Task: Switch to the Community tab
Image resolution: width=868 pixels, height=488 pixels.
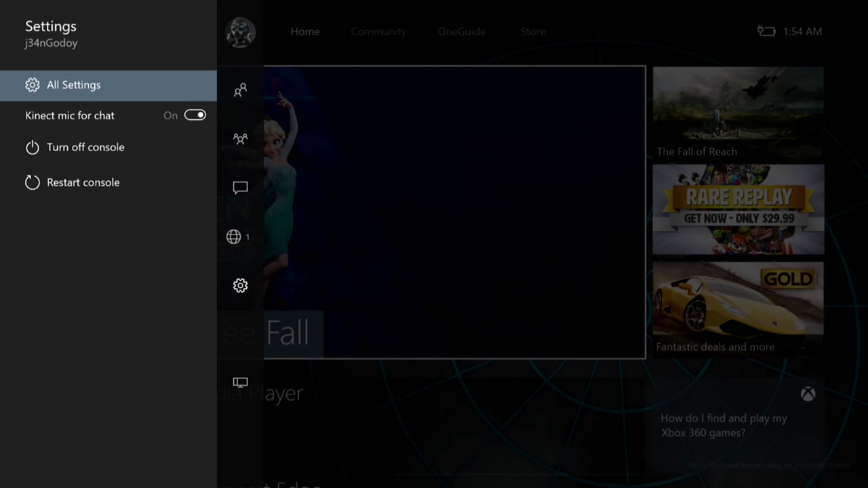Action: (378, 32)
